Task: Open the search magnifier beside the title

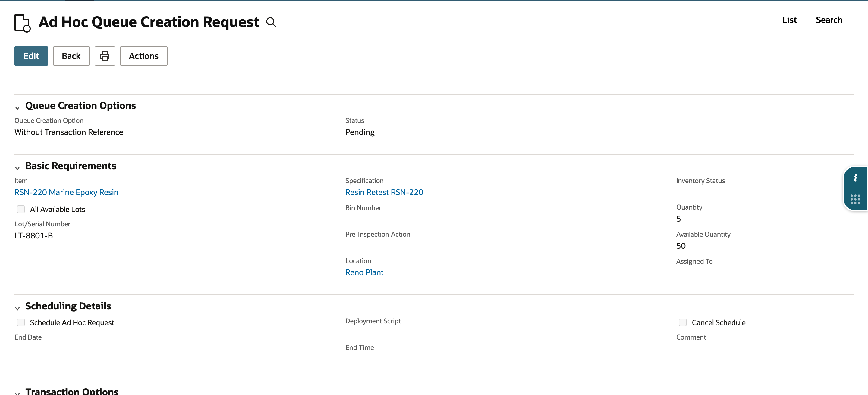Action: [271, 22]
